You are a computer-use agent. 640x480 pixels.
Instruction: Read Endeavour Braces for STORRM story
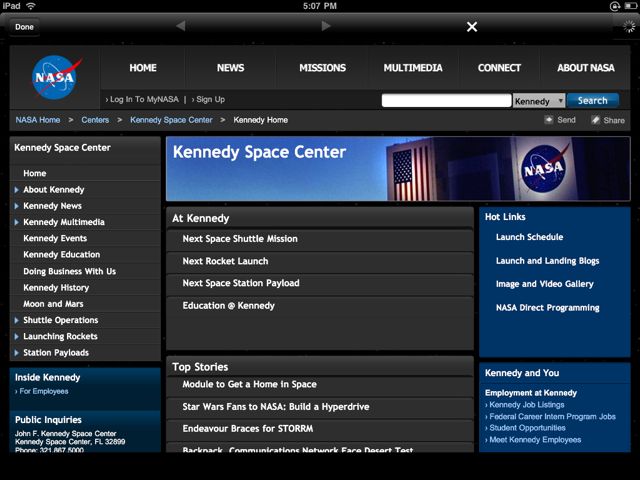tap(248, 429)
